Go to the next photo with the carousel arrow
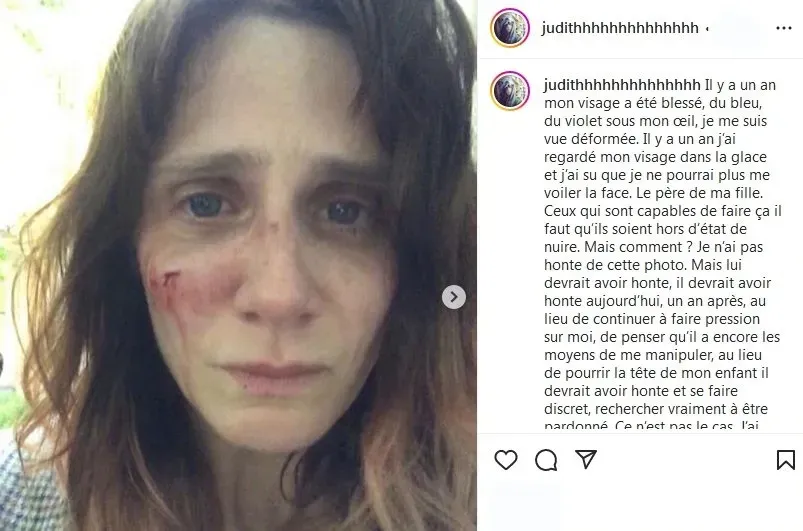 click(x=454, y=297)
